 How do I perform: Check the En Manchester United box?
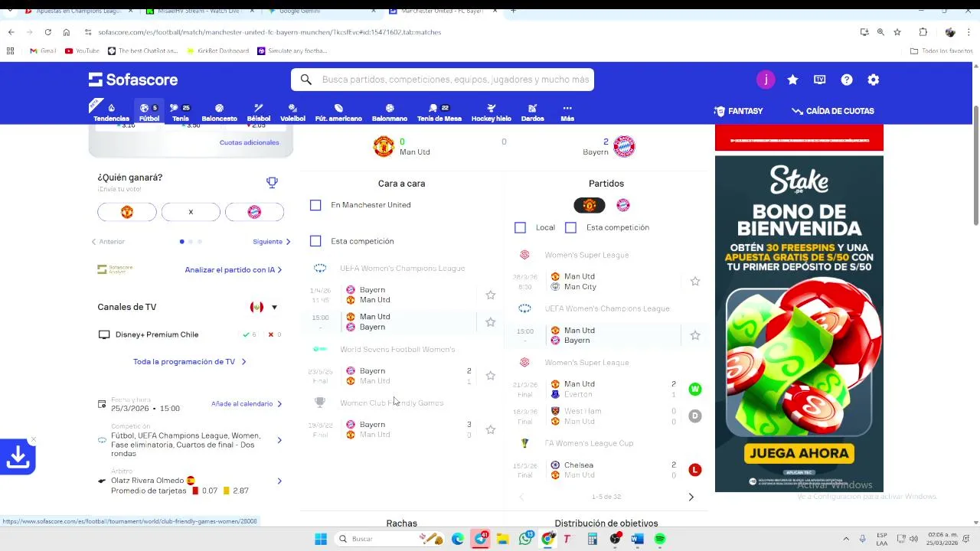point(315,205)
